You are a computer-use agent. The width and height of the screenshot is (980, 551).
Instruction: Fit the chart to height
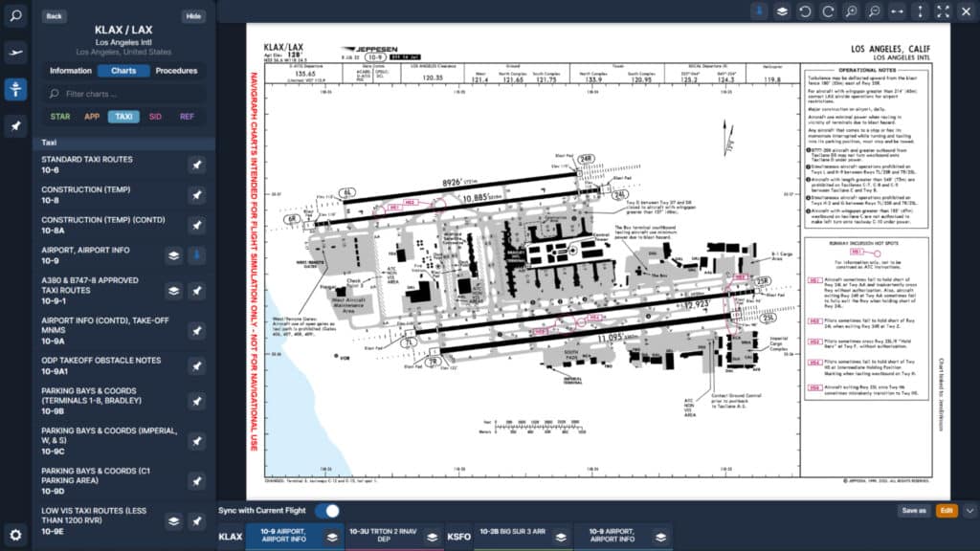[x=921, y=11]
